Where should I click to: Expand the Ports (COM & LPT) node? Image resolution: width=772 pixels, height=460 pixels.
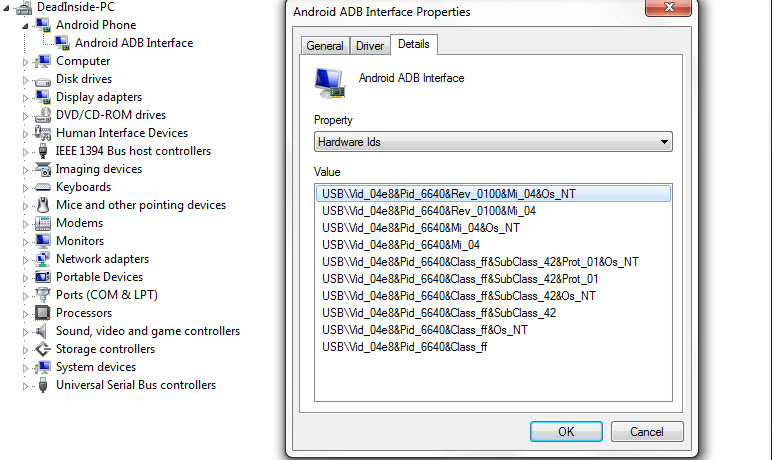pos(25,296)
